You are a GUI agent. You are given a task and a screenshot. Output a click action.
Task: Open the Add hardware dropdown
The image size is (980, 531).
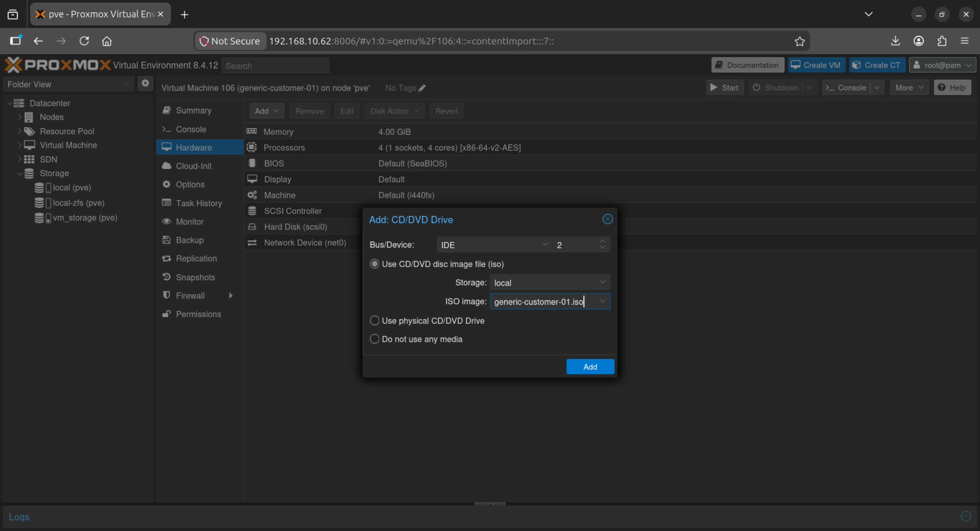(x=267, y=111)
